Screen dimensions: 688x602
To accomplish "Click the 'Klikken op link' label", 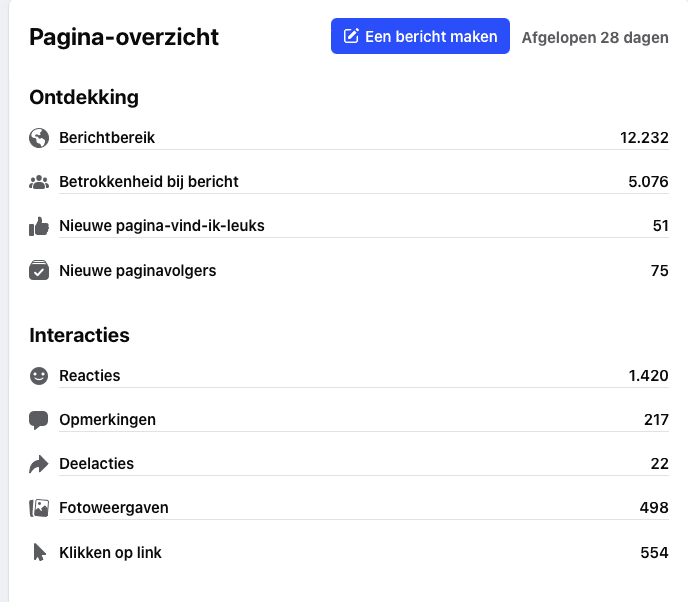I will (110, 553).
